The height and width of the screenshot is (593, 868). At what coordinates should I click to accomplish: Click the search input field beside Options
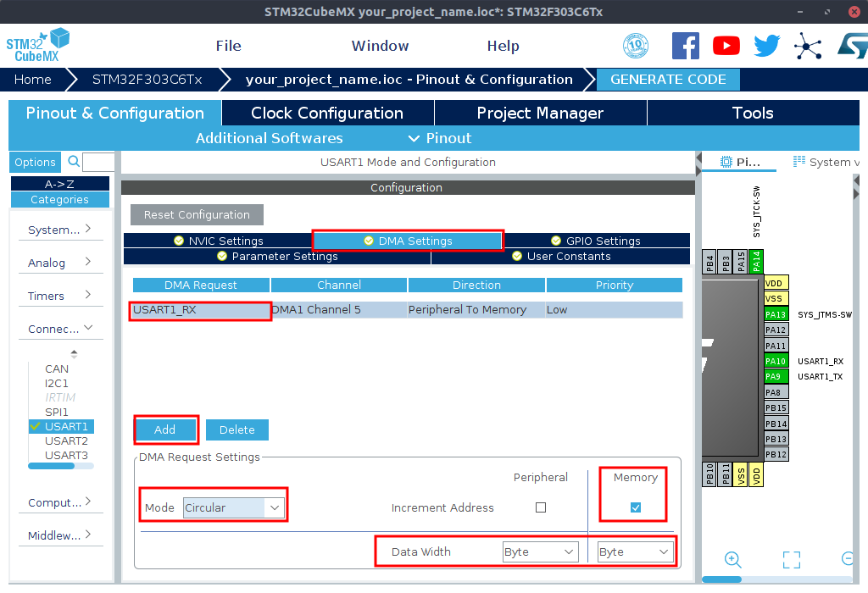(x=98, y=162)
